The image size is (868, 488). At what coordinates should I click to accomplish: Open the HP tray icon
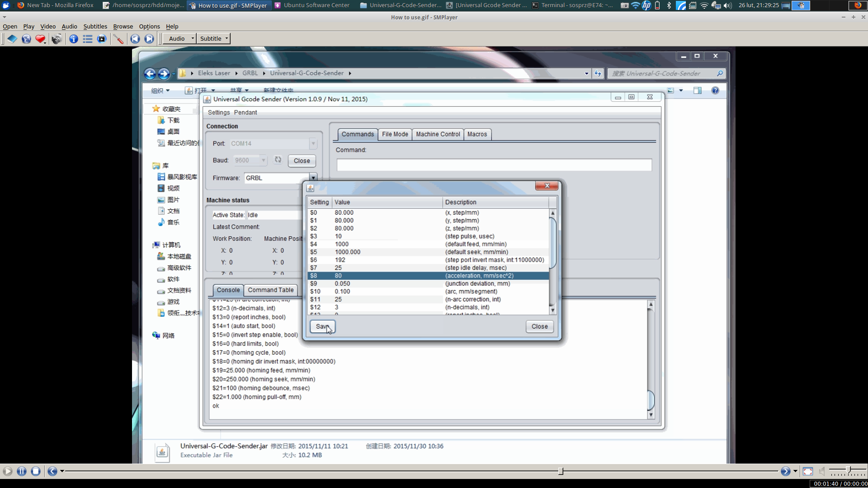point(646,5)
